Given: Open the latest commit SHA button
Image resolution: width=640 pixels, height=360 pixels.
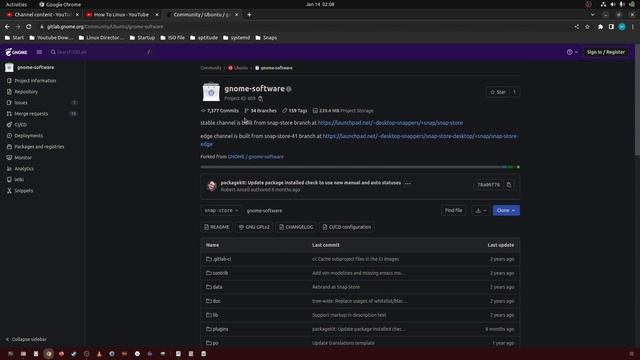Looking at the screenshot, I should pos(488,185).
